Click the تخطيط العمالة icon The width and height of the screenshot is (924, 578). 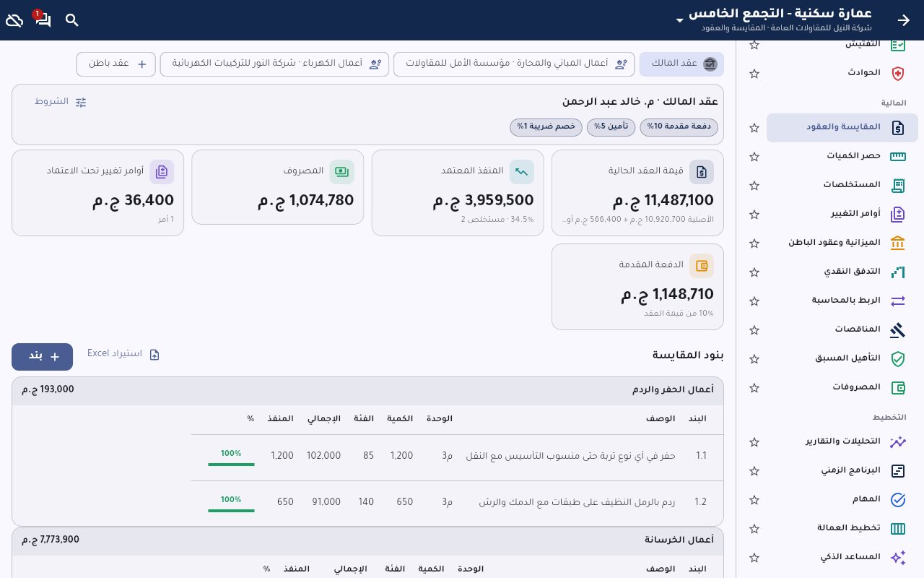[897, 528]
